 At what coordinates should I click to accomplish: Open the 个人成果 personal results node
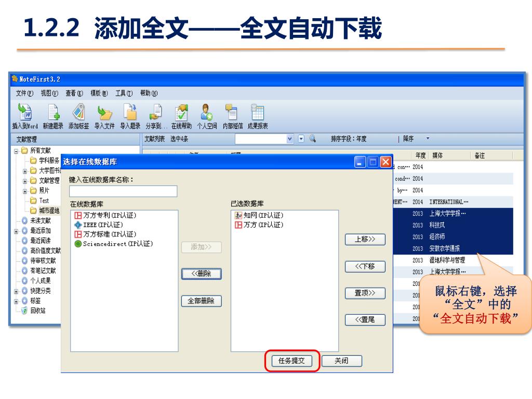pos(36,281)
